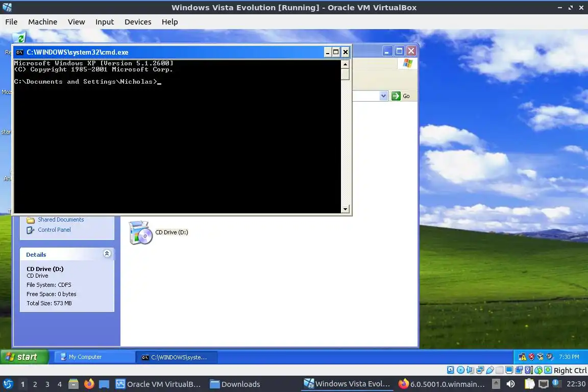Click the display status indicator
The height and width of the screenshot is (392, 588).
point(509,370)
